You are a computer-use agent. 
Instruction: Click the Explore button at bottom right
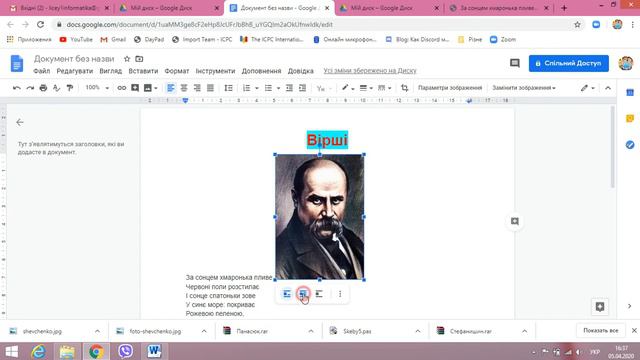tap(600, 307)
